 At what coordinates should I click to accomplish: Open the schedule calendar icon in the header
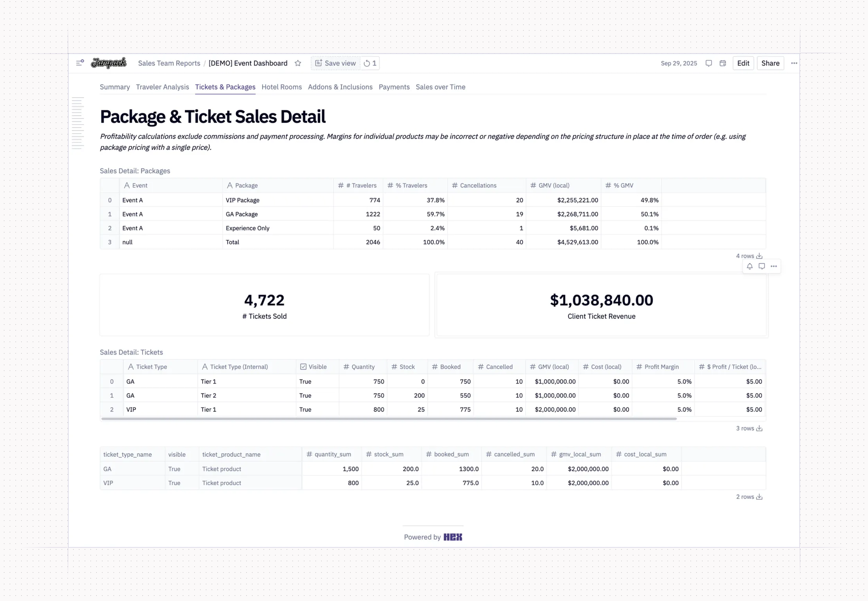pos(722,63)
